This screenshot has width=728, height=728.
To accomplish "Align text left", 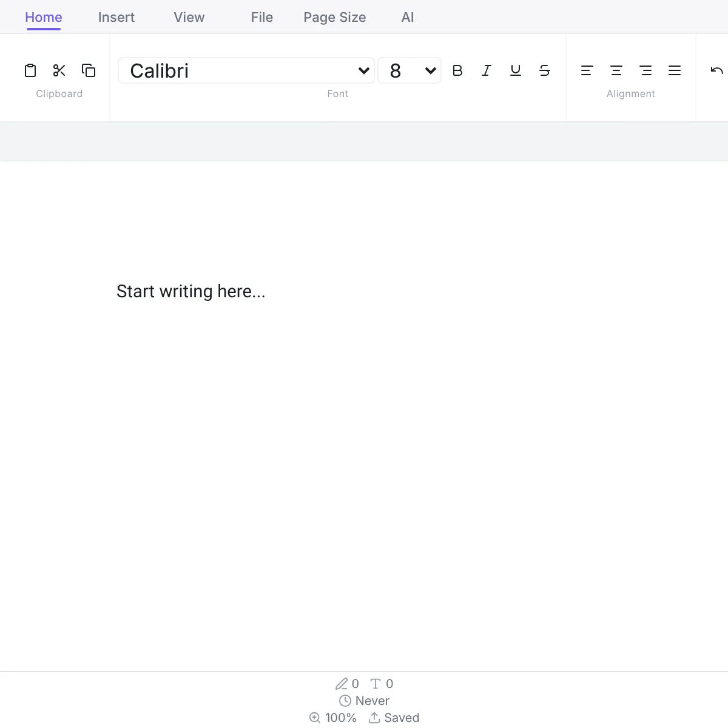I will coord(587,70).
